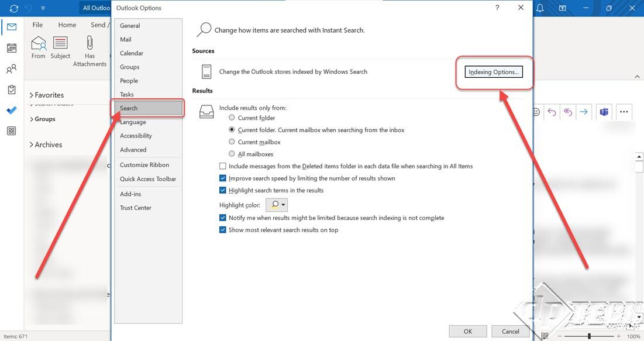Open the Quick Access Toolbar options category
The image size is (644, 341).
148,179
